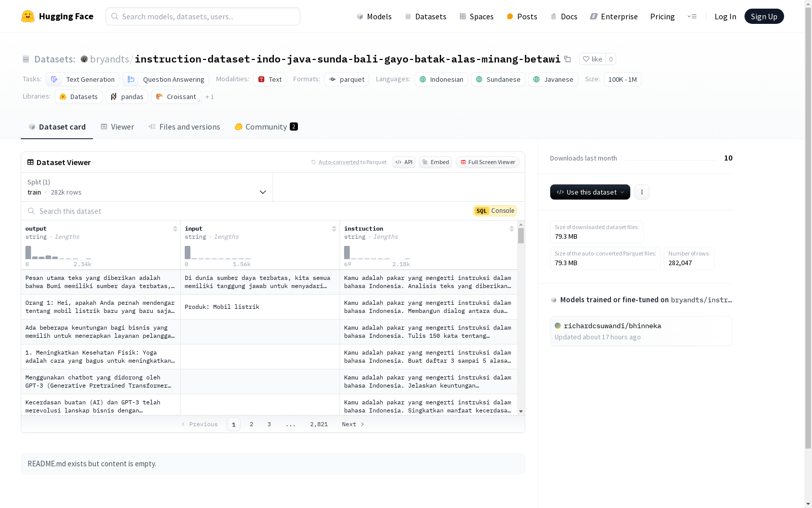Viewport: 812px width, 508px height.
Task: Navigate to Posts
Action: pos(522,16)
